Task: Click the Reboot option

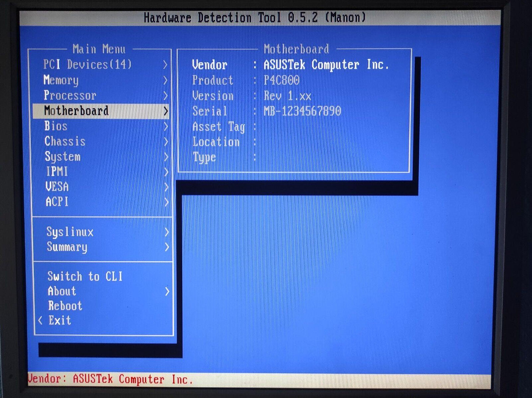Action: tap(65, 306)
